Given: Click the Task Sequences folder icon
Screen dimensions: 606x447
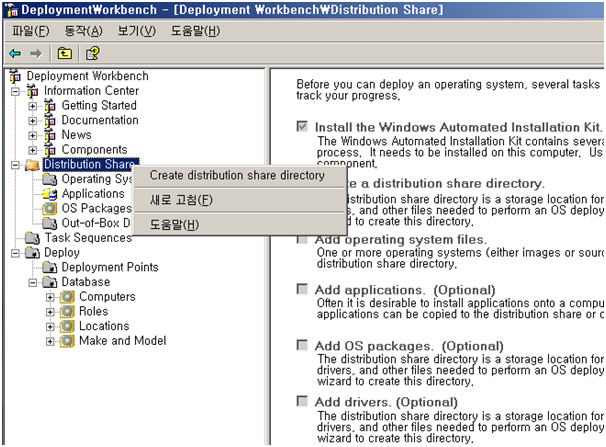Looking at the screenshot, I should point(32,238).
